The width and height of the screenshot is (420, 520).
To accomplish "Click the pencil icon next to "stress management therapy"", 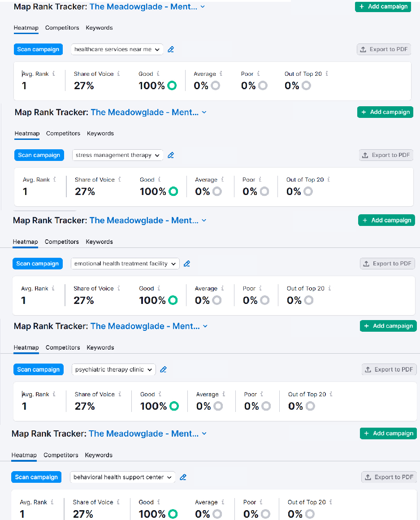I will pyautogui.click(x=171, y=155).
